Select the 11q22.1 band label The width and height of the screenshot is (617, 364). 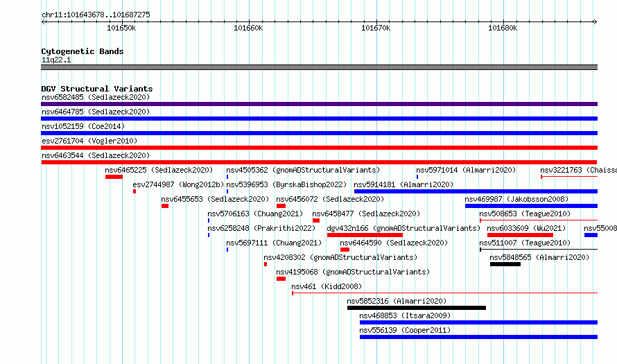[56, 60]
